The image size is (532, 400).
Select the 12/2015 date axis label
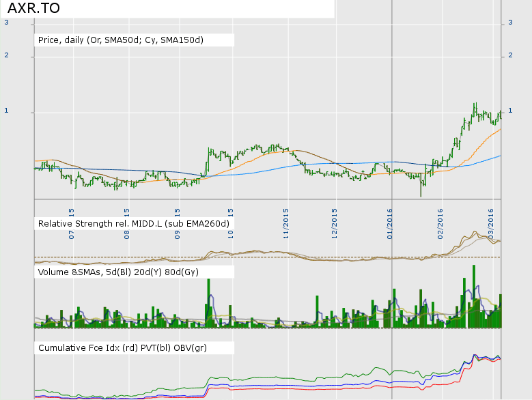(x=335, y=220)
